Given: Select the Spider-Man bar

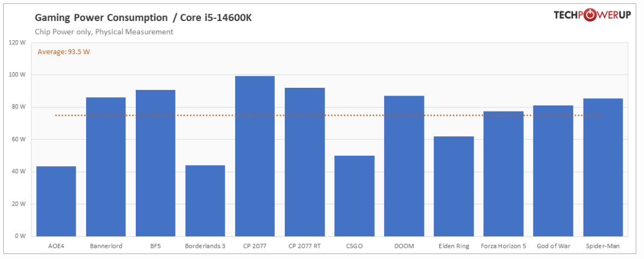Looking at the screenshot, I should [603, 168].
